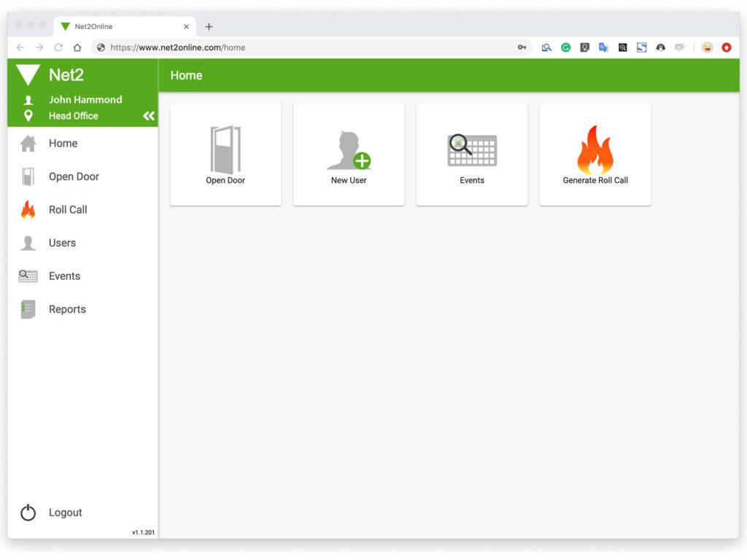Click the location pin icon beside Head Office
The image size is (747, 560).
tap(28, 116)
